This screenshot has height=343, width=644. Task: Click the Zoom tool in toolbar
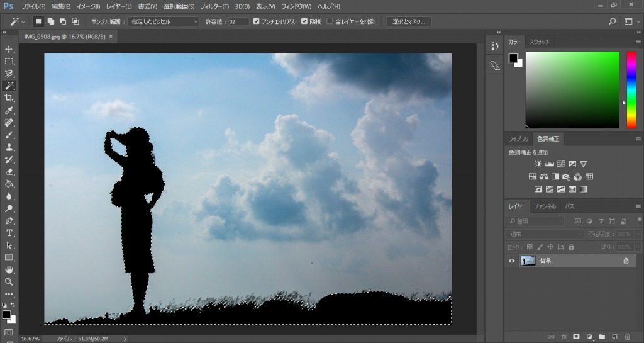click(x=9, y=282)
